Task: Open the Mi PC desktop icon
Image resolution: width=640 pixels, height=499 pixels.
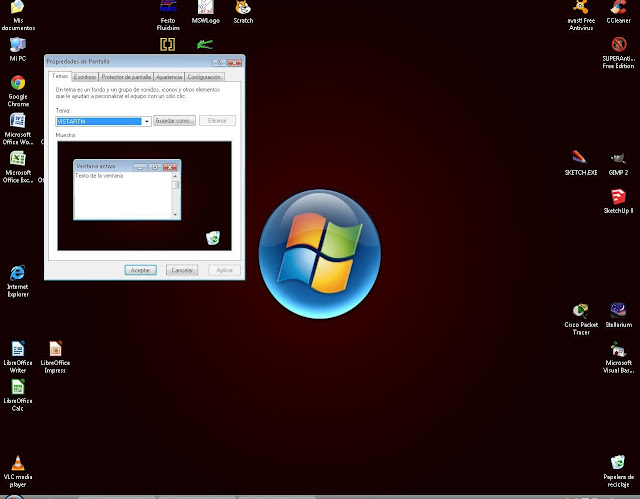Action: point(18,49)
